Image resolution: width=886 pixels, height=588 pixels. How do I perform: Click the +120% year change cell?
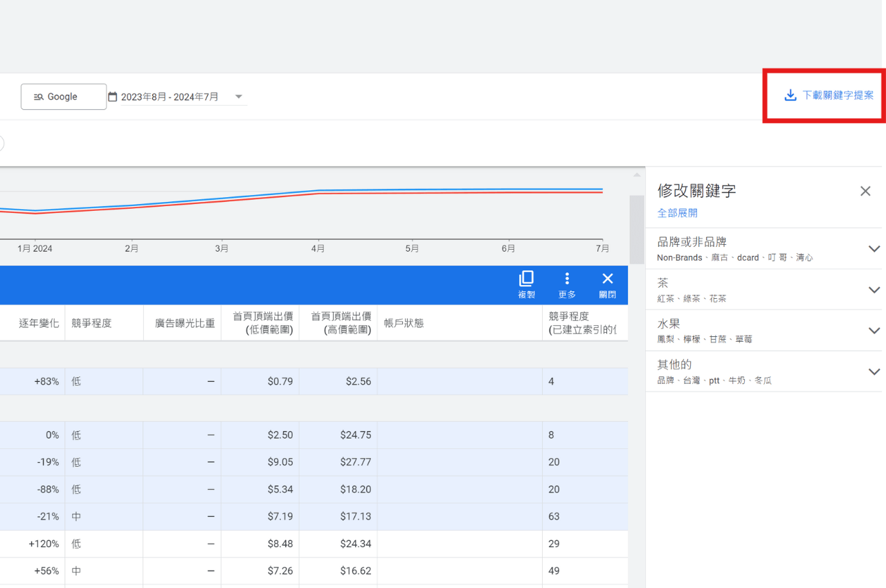pyautogui.click(x=44, y=544)
